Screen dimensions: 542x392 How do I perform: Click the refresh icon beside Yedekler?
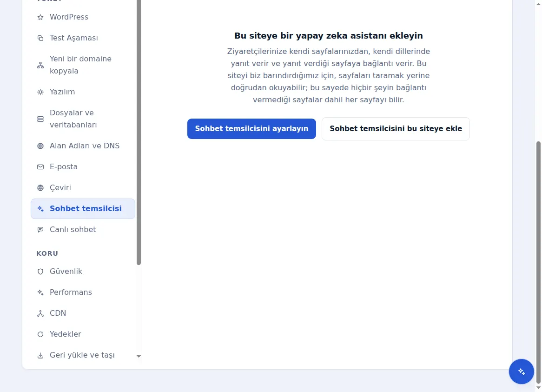40,334
